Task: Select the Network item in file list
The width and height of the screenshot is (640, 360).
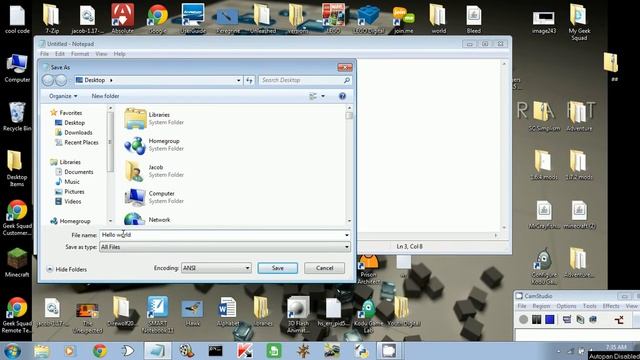Action: tap(147, 220)
